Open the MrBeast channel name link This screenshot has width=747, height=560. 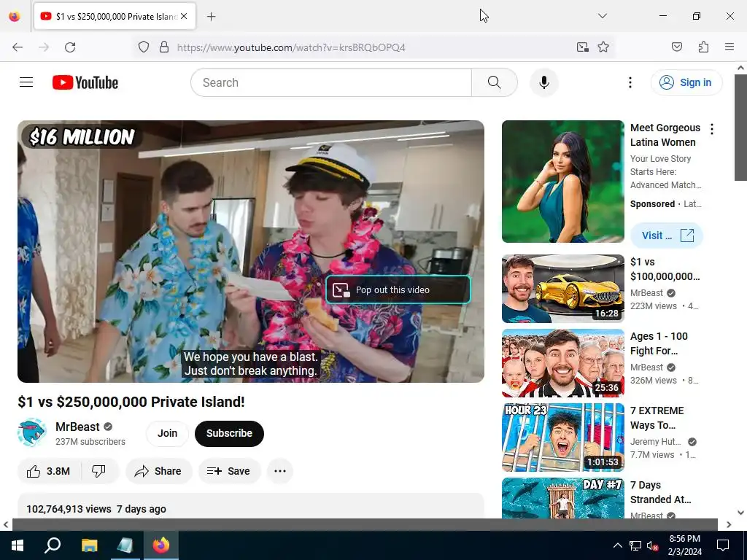click(77, 427)
